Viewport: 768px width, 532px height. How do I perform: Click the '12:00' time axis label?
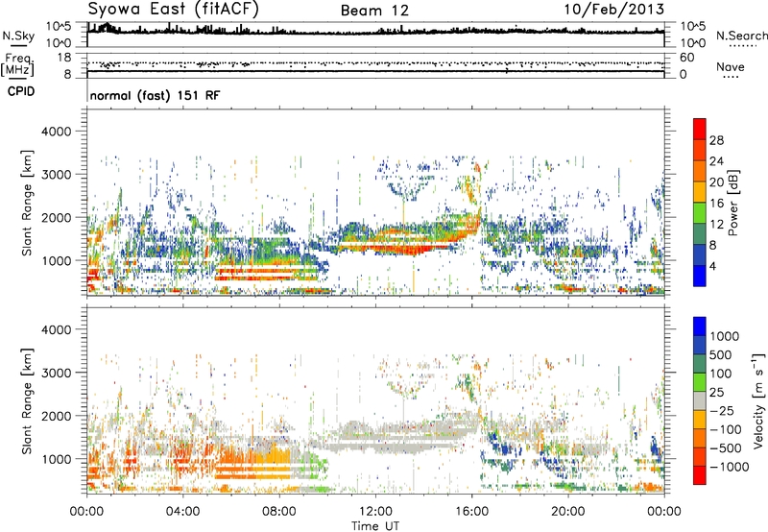tap(375, 512)
